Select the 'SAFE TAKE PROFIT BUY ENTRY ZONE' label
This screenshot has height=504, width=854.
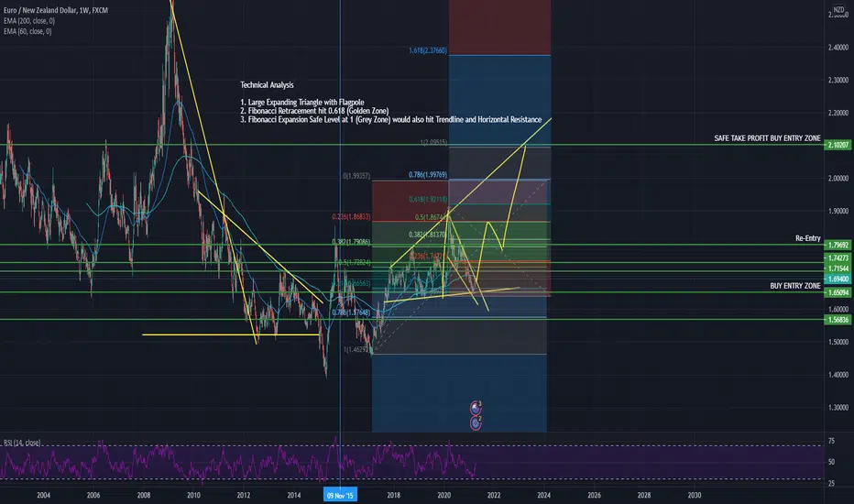[x=767, y=138]
